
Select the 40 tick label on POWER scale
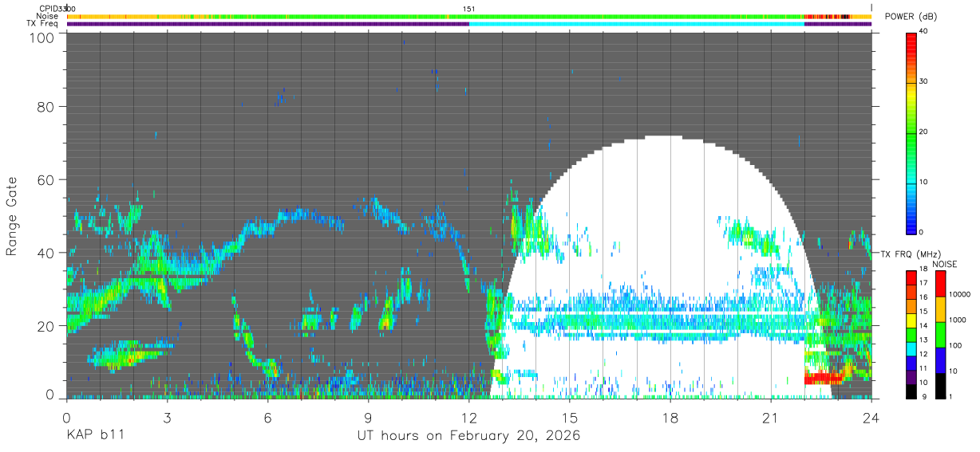(924, 32)
